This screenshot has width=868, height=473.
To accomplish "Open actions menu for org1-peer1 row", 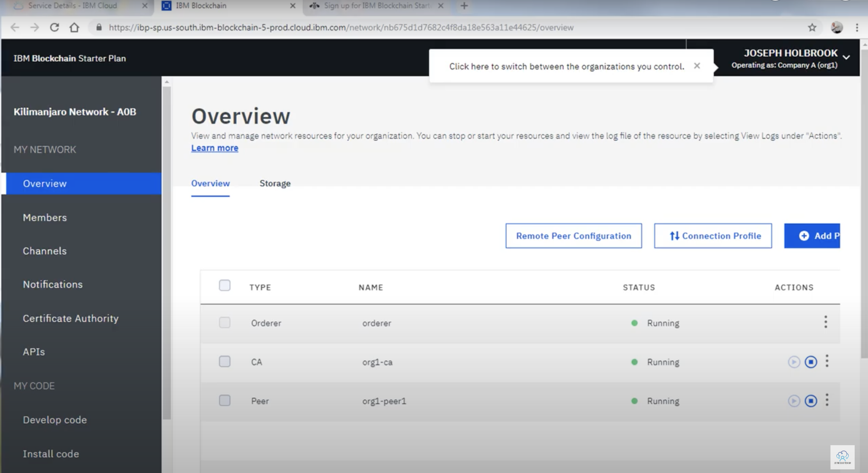I will click(x=827, y=400).
